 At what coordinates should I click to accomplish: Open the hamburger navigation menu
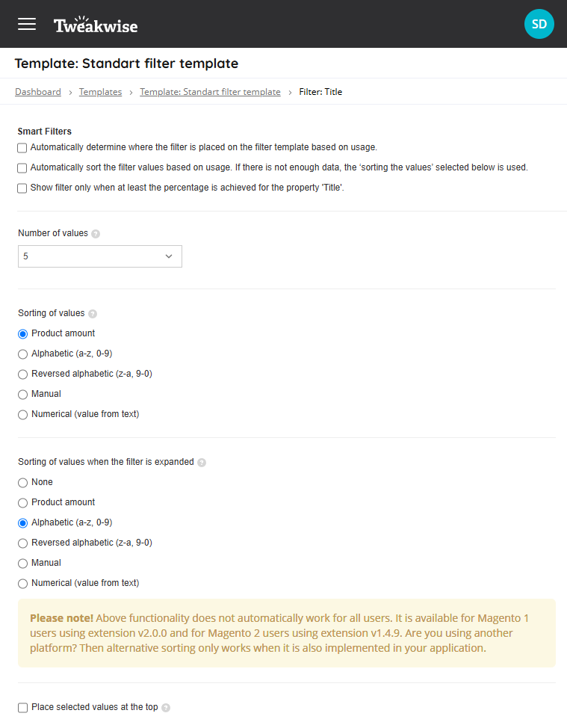[27, 24]
